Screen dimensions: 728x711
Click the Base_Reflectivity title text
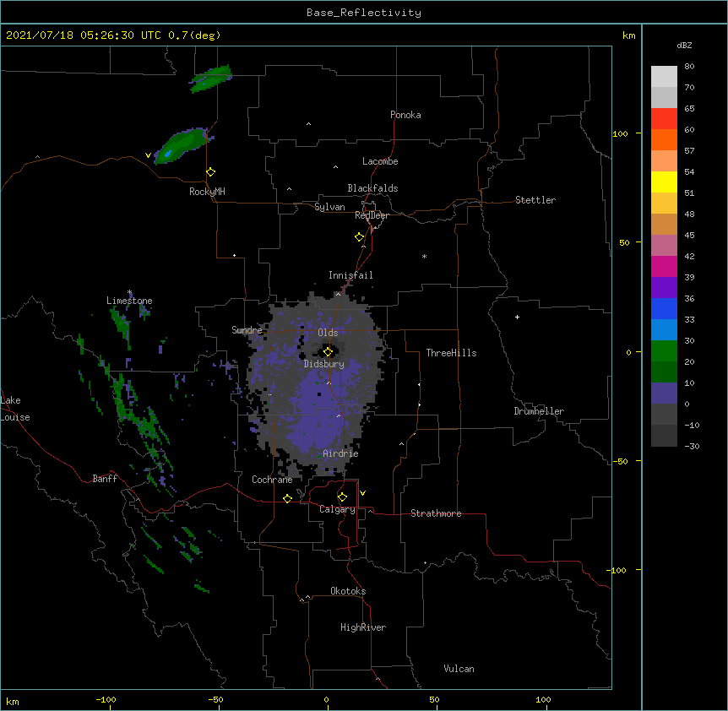(364, 13)
